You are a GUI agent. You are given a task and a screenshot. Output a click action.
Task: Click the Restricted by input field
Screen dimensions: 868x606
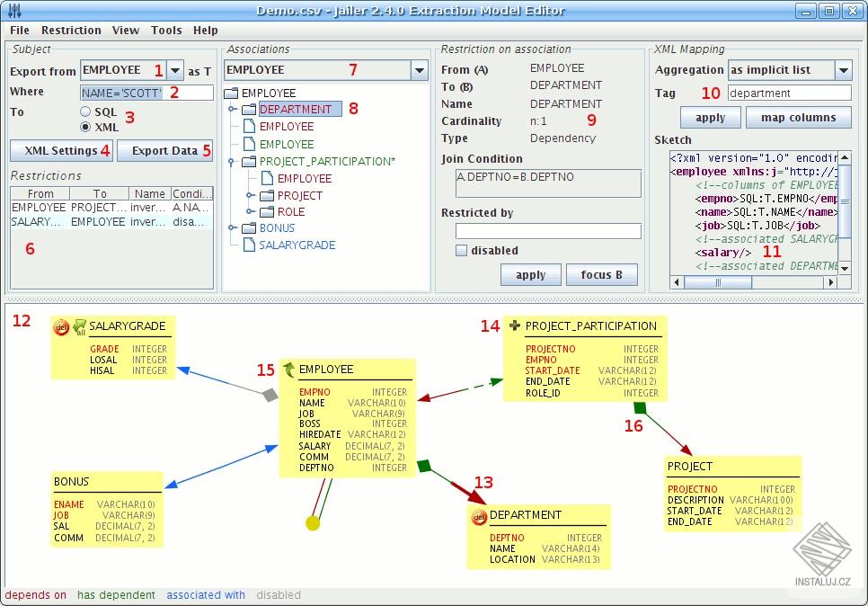pos(548,231)
